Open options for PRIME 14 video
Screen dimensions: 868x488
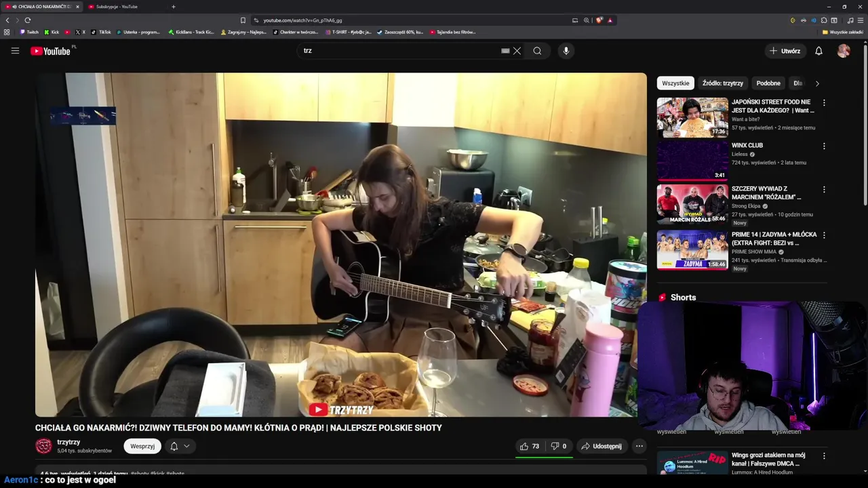(824, 235)
